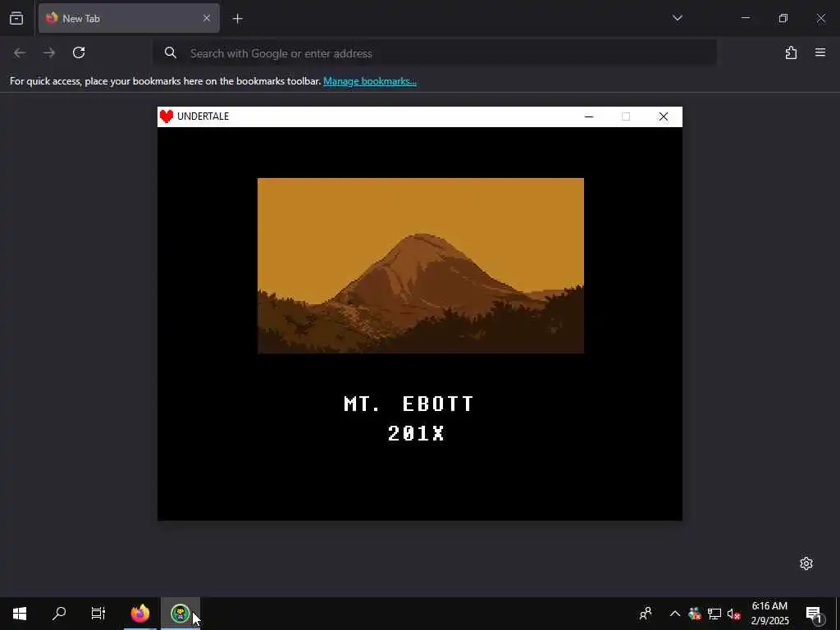The height and width of the screenshot is (630, 840).
Task: Close the New Tab tab
Action: pyautogui.click(x=207, y=18)
